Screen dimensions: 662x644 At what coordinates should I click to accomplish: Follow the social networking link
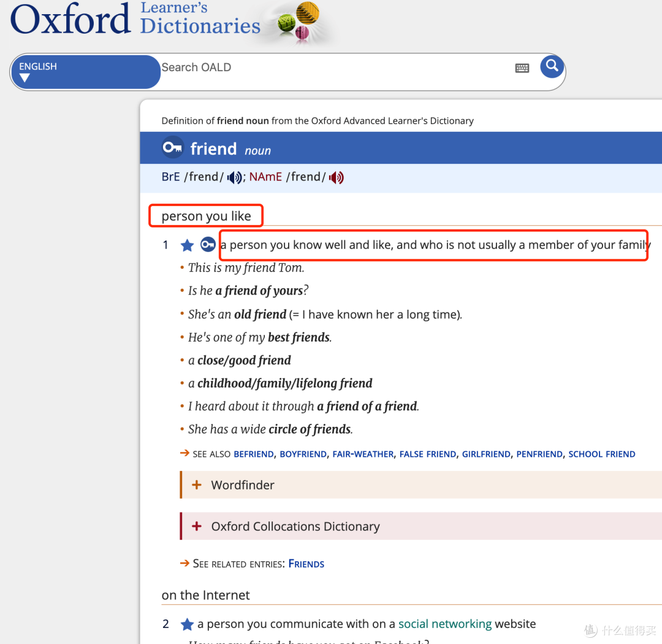[445, 624]
